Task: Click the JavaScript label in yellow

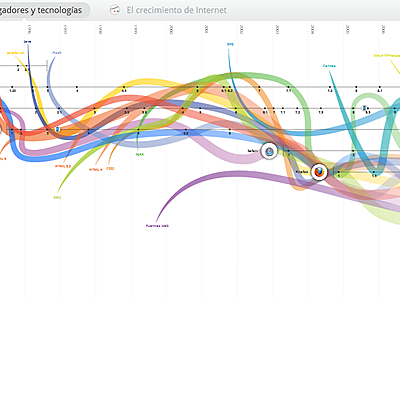Action: pos(15,53)
